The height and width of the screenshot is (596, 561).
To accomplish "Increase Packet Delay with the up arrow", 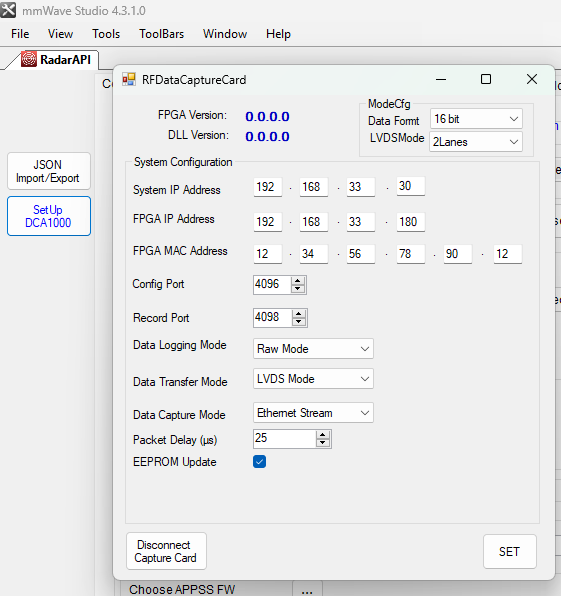I will 323,435.
